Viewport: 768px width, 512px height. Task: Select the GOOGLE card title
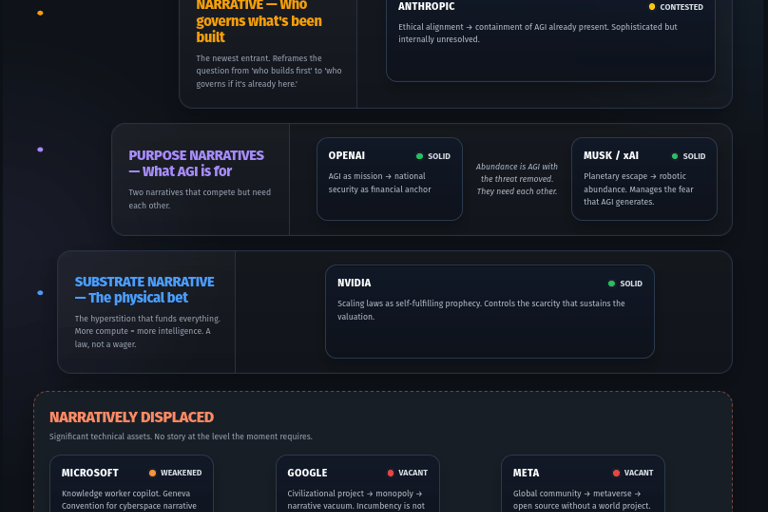(x=307, y=473)
